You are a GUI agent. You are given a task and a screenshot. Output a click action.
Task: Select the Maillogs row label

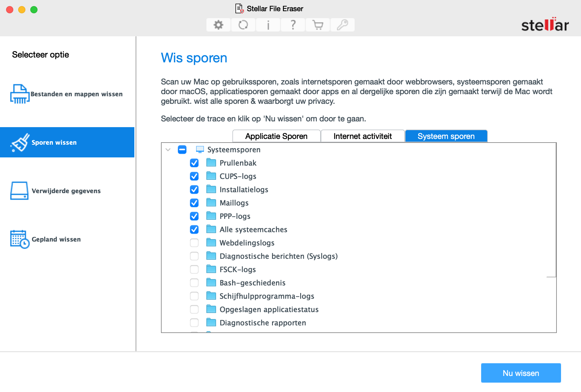pyautogui.click(x=234, y=203)
